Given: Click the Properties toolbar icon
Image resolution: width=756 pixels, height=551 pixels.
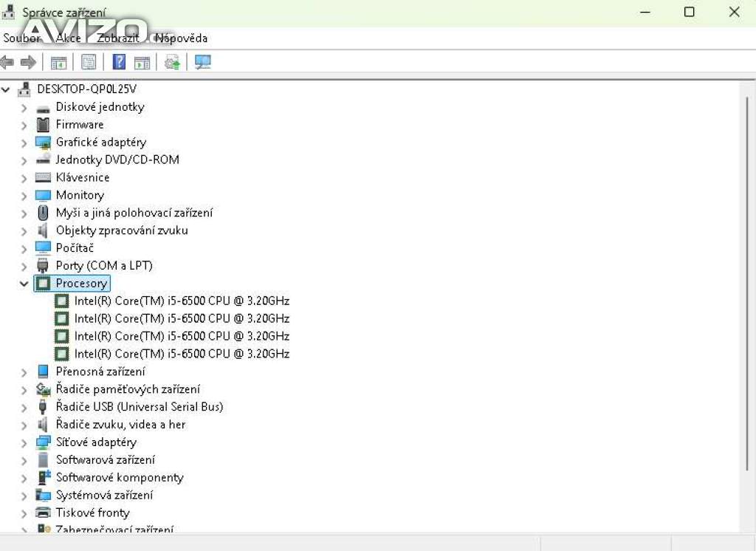Looking at the screenshot, I should (x=89, y=63).
